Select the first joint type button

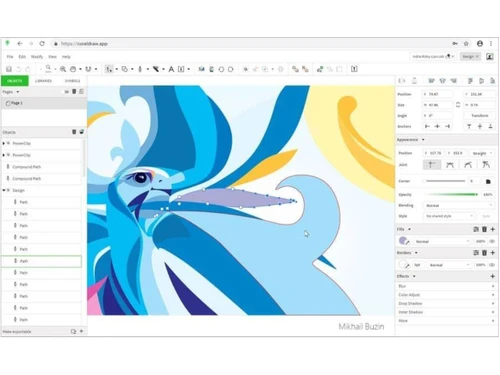click(x=432, y=165)
